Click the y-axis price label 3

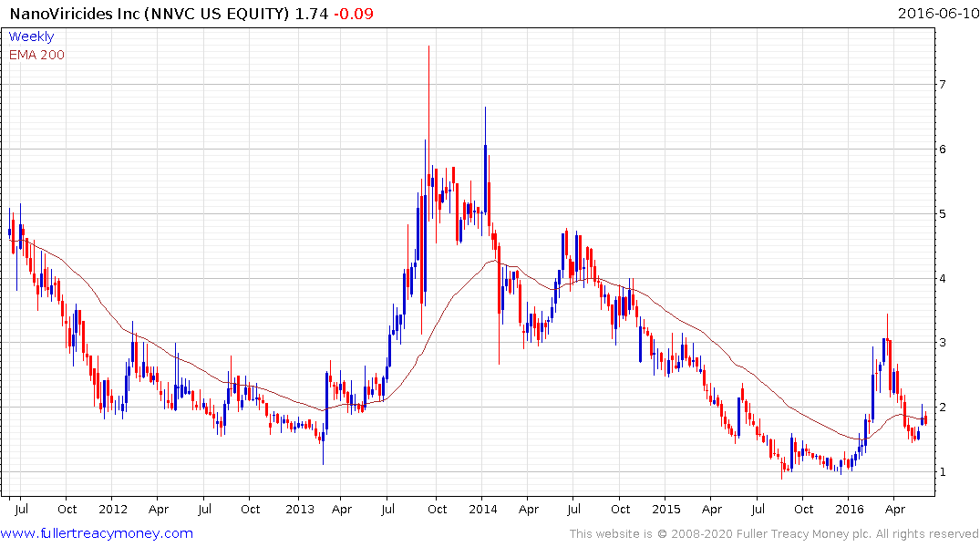pyautogui.click(x=943, y=343)
